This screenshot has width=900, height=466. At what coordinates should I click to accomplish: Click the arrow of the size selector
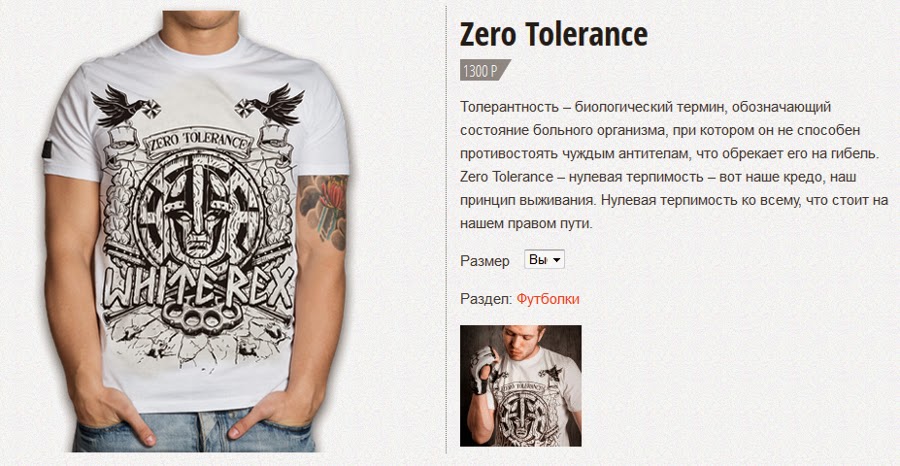pos(556,260)
